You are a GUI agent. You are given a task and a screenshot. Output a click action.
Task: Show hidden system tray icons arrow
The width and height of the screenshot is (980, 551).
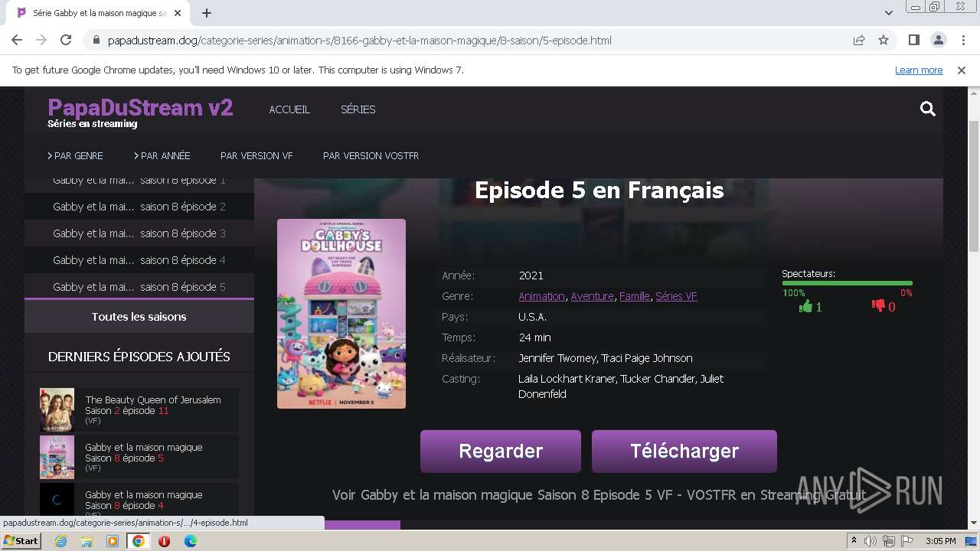[x=854, y=541]
